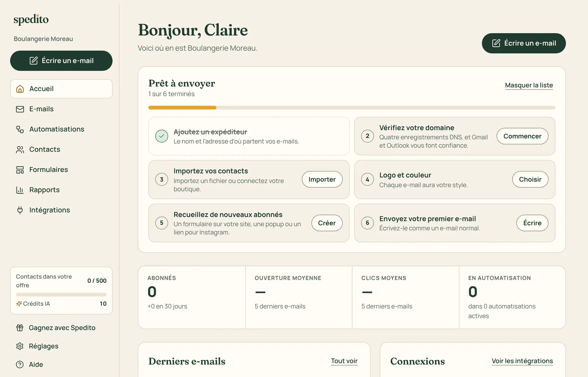
Task: Click the Abonnés stat card
Action: pyautogui.click(x=192, y=297)
